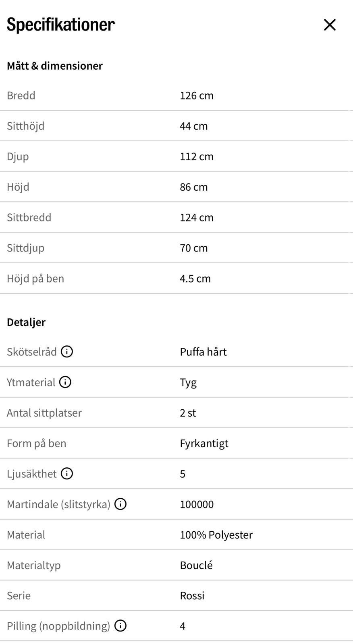Select the Sitthöjd 44 cm value
353x644 pixels.
tap(194, 126)
